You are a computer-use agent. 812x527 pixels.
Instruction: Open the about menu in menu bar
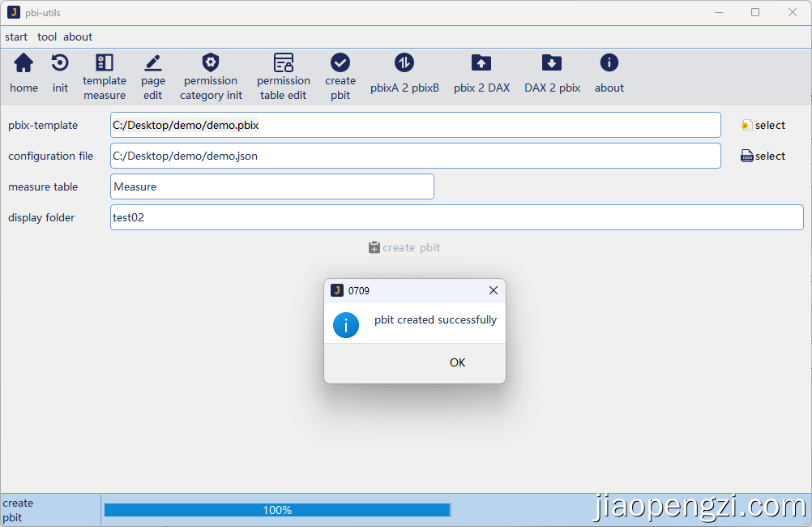[x=78, y=36]
